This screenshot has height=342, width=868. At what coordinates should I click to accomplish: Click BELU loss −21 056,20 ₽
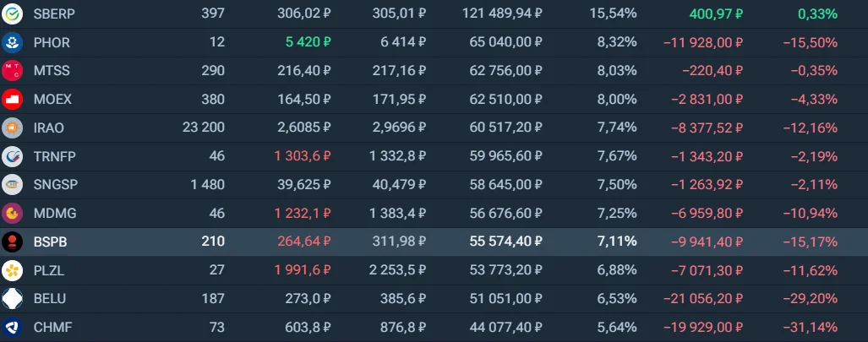[703, 299]
